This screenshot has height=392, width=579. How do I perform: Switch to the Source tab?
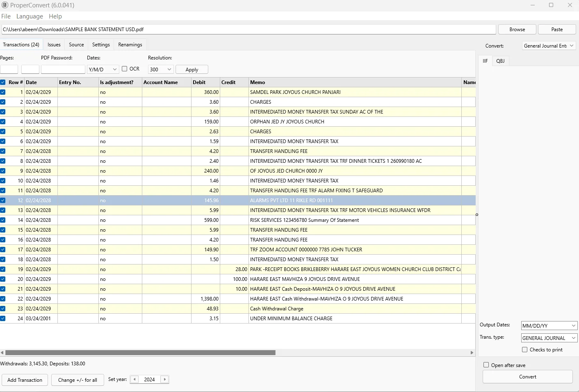76,45
